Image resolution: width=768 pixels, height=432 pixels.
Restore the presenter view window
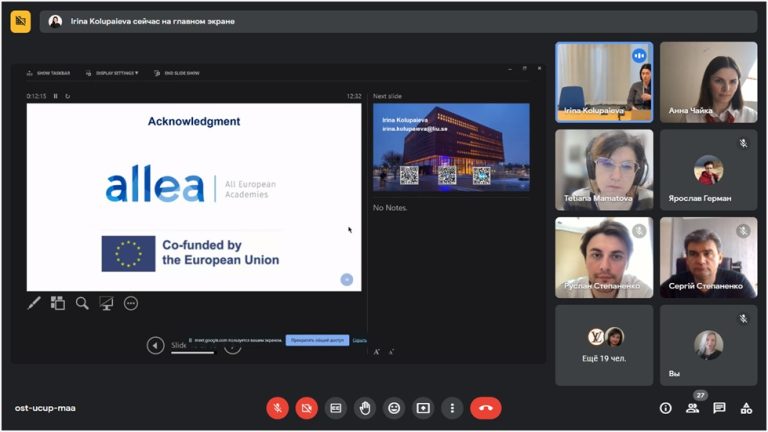coord(525,69)
